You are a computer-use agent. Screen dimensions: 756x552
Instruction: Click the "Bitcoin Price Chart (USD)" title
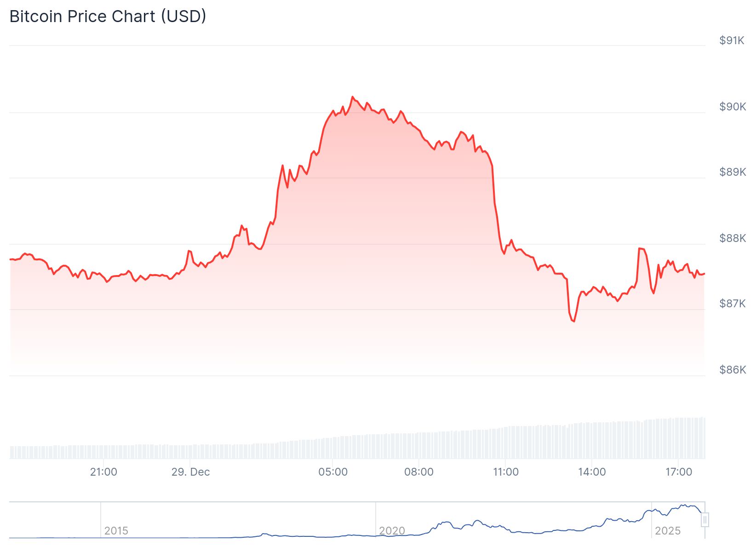[108, 17]
